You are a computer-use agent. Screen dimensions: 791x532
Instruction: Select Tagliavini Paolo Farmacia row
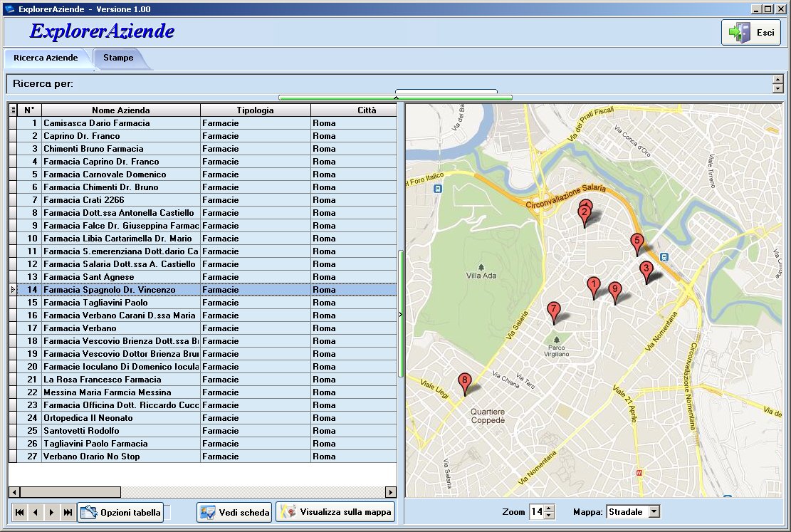point(203,444)
